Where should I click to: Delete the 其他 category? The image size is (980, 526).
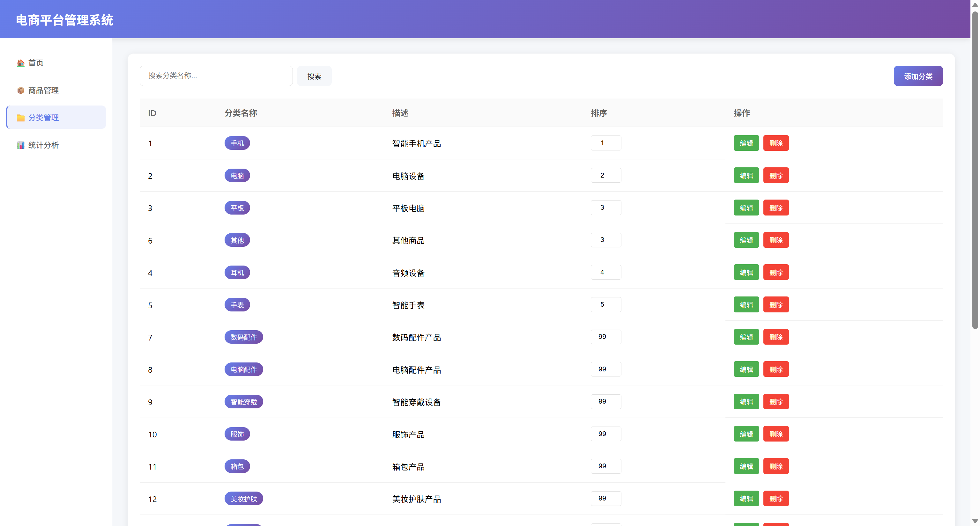tap(776, 240)
